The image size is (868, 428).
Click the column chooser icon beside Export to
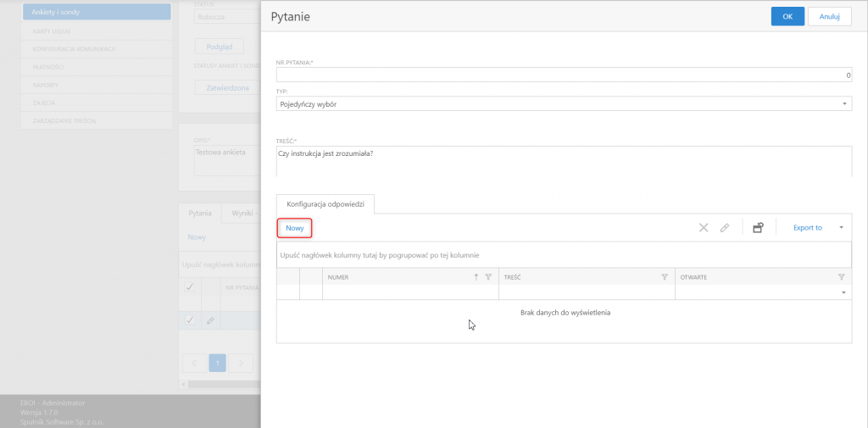[x=759, y=228]
